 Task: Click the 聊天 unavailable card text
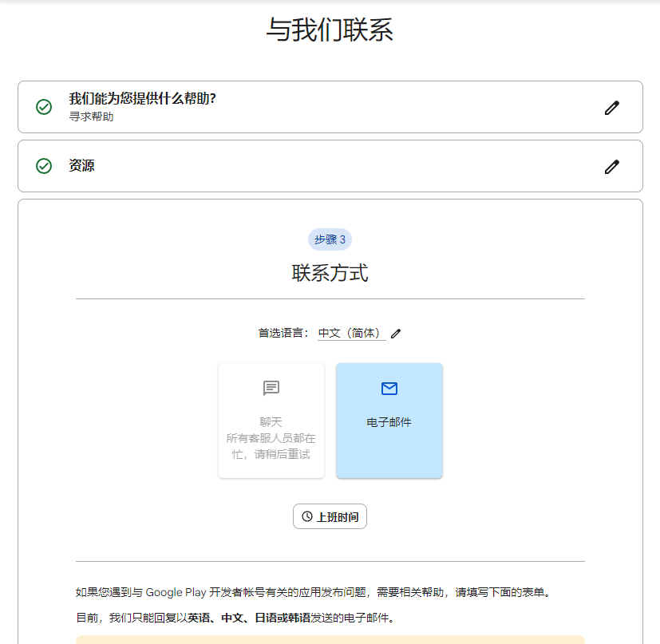[271, 438]
